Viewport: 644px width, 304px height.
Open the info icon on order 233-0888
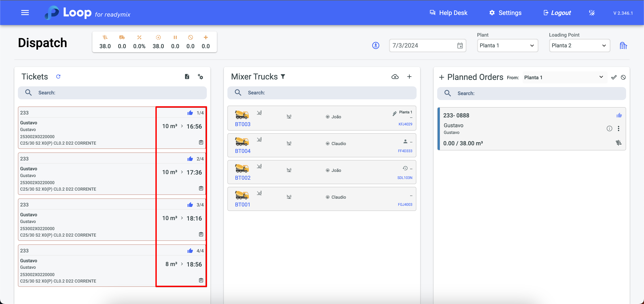(609, 129)
